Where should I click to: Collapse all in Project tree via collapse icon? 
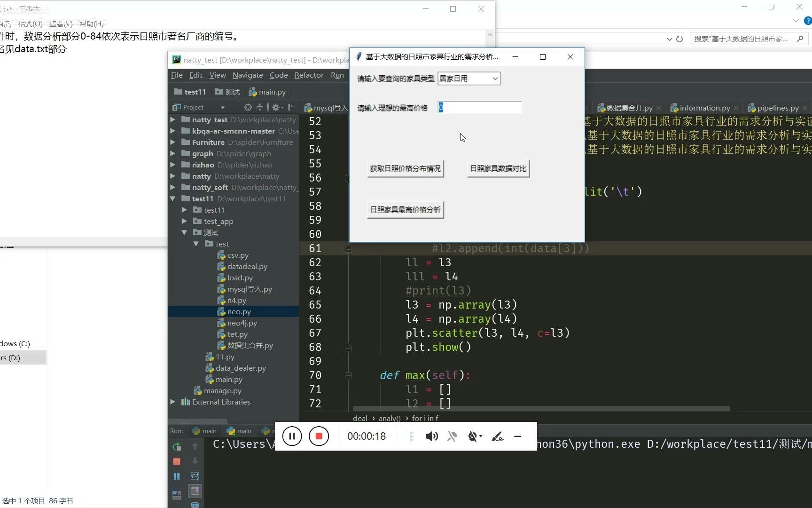260,107
